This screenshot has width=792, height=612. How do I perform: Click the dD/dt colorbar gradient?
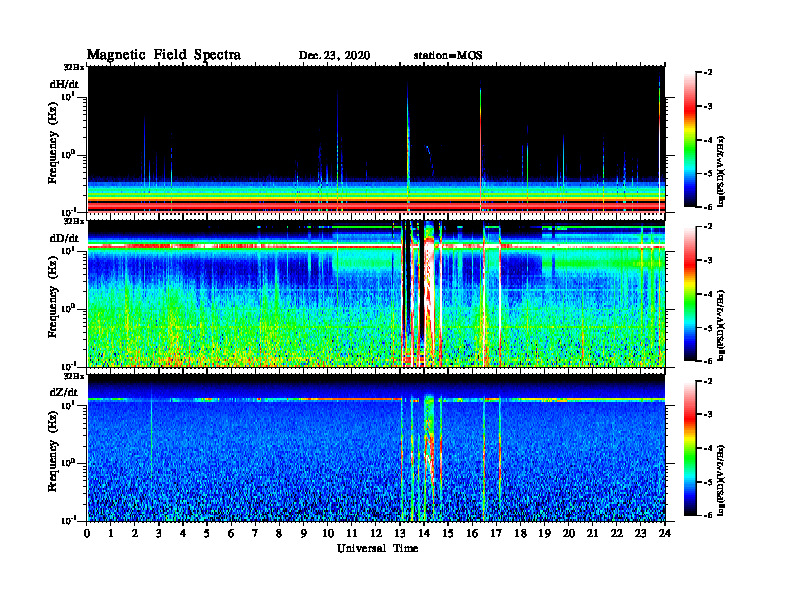pyautogui.click(x=690, y=293)
